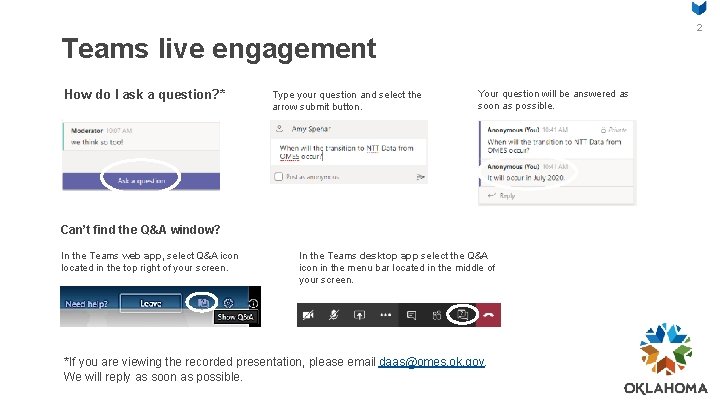Click inside the question text box

coord(349,152)
